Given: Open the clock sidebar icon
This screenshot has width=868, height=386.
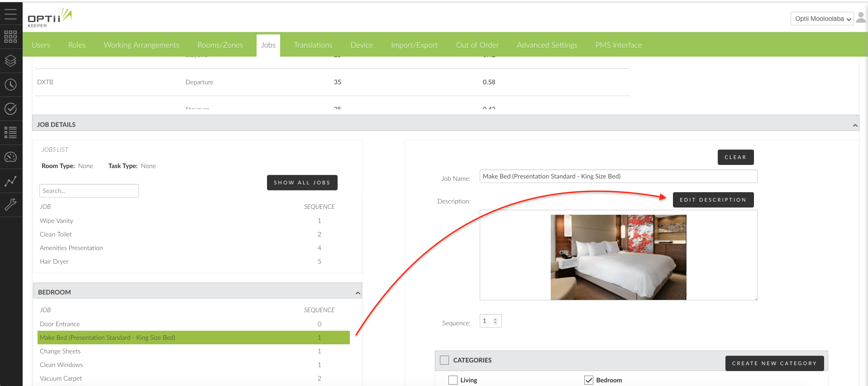Looking at the screenshot, I should [10, 85].
